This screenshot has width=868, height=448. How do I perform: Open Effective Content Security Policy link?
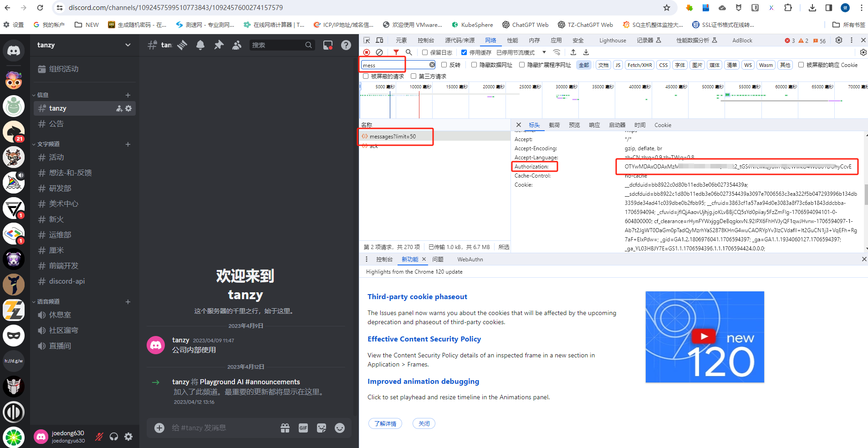click(424, 339)
